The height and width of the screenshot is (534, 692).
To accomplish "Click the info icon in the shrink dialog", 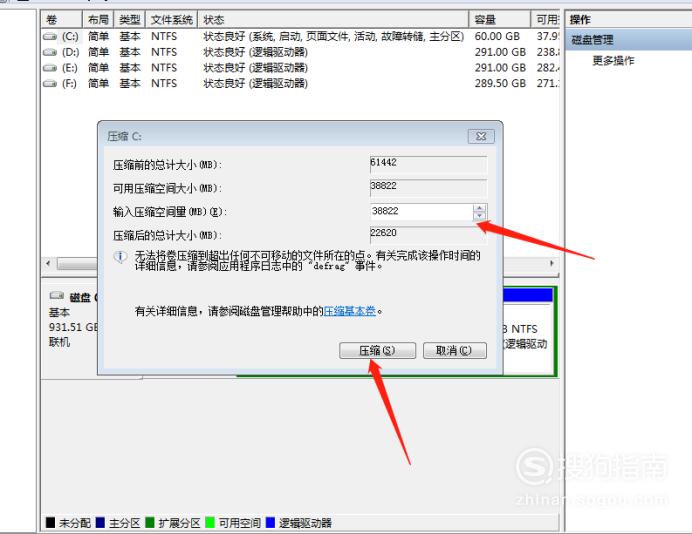I will tap(120, 256).
